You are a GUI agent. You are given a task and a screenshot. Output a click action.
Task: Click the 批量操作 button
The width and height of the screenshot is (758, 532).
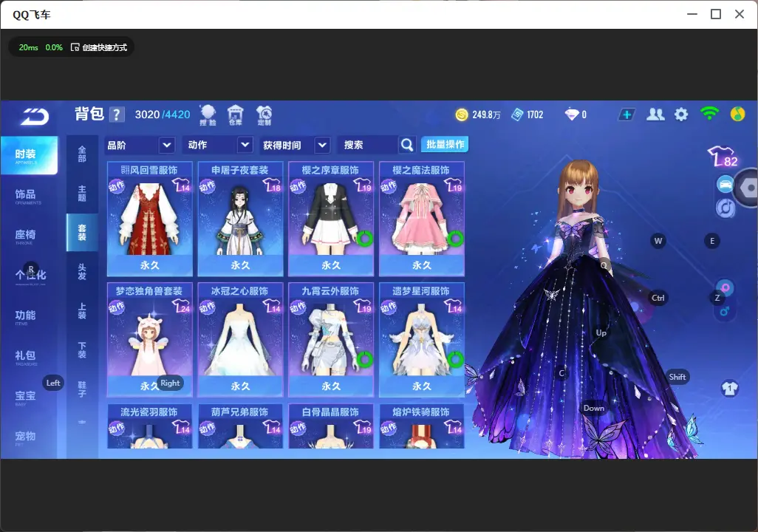point(445,145)
